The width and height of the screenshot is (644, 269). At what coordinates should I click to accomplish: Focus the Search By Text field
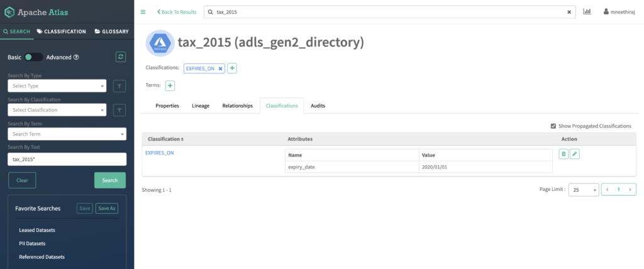67,160
